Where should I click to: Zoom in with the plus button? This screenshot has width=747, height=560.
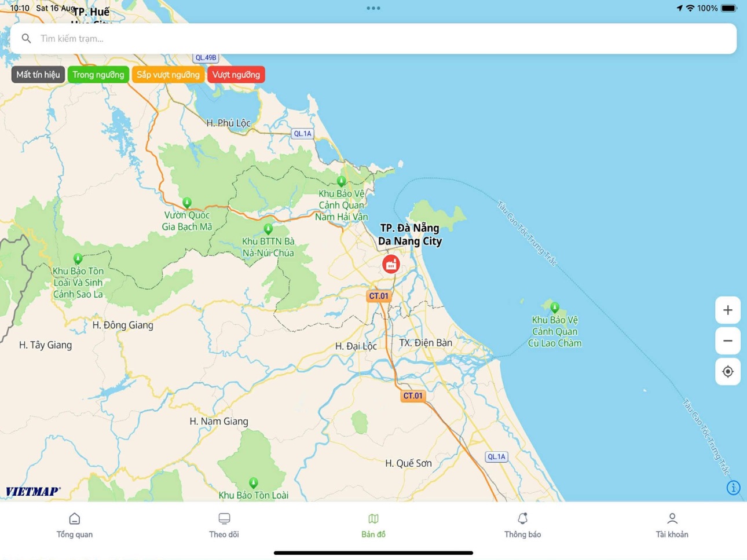728,310
